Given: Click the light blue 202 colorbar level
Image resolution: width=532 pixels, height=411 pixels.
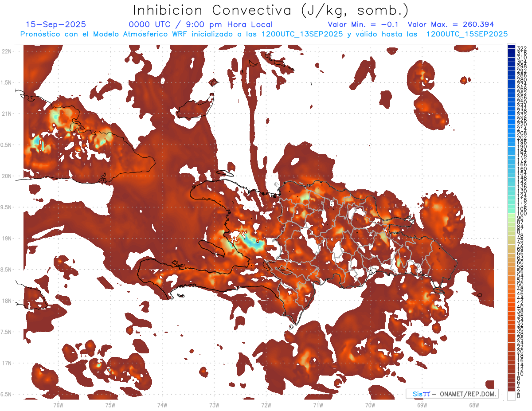Looking at the screenshot, I should [511, 137].
